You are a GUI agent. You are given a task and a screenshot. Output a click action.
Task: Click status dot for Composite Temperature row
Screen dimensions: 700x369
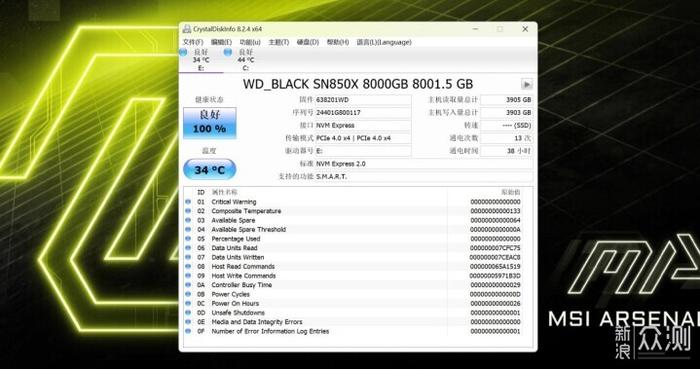coord(188,211)
